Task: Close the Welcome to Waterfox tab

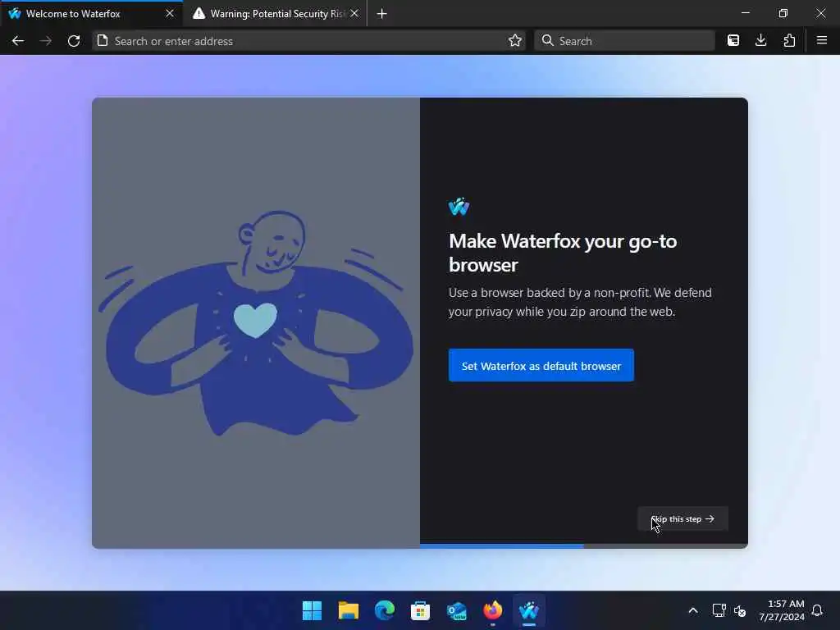Action: [x=170, y=13]
